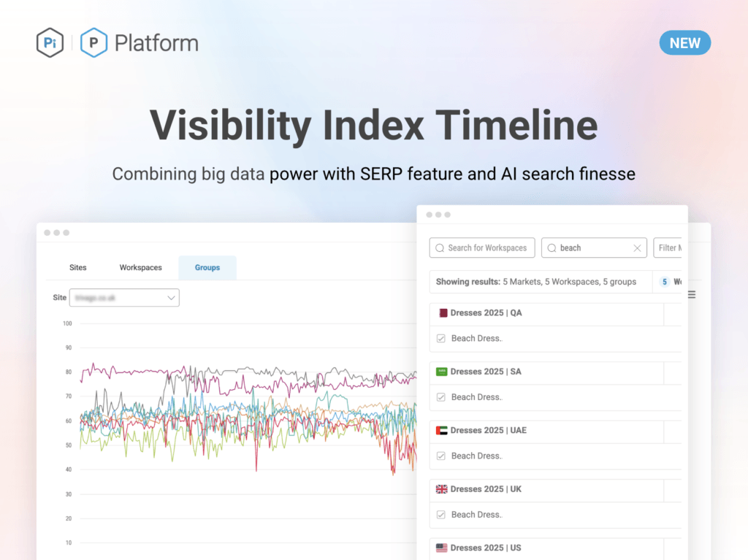Click the NEW badge button
Screen dimensions: 748x560
pyautogui.click(x=684, y=43)
